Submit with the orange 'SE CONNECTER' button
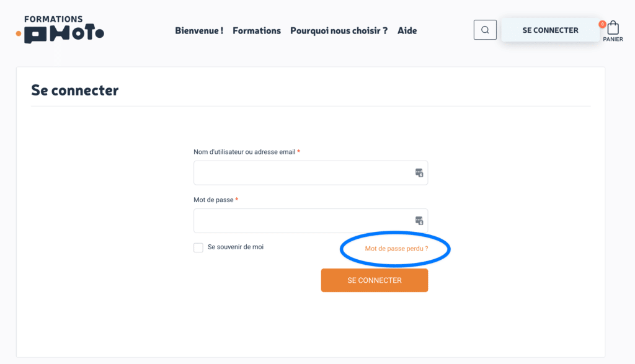 pyautogui.click(x=375, y=280)
